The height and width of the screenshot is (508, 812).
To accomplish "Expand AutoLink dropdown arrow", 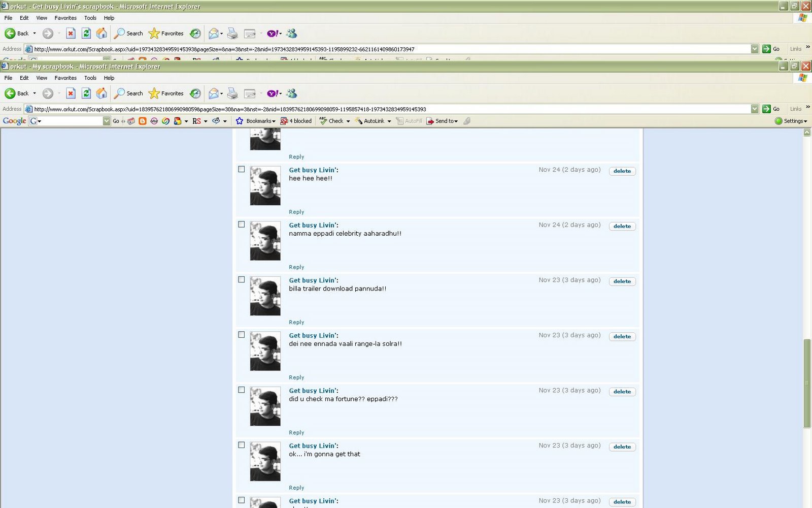I will (389, 121).
